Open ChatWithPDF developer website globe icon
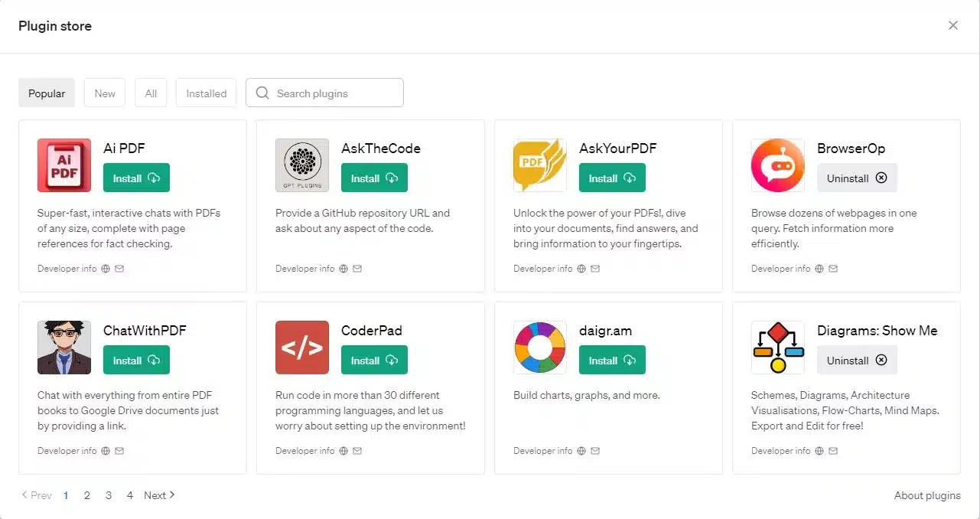The image size is (980, 519). tap(106, 451)
